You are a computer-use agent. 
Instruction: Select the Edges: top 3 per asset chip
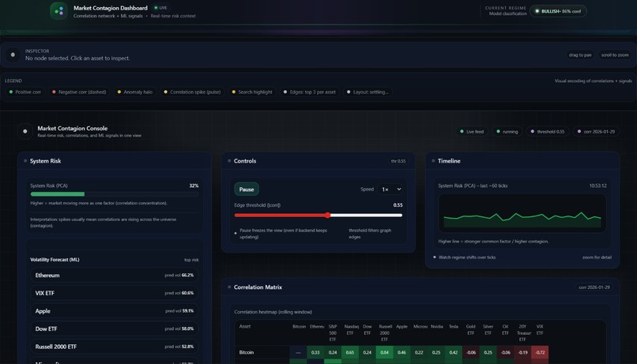(310, 92)
